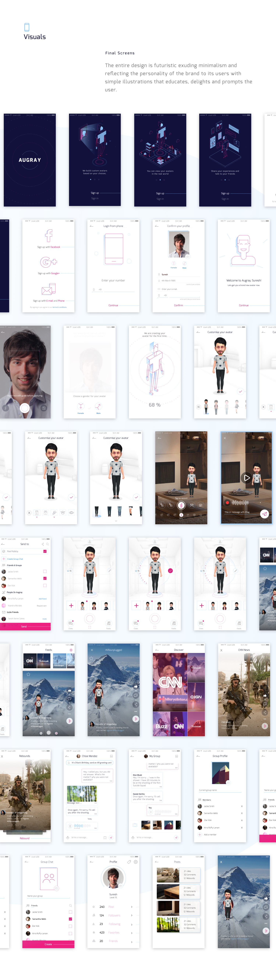Click Continue on the Welcome to Augray screen
Viewport: 276px width, 980px height.
(244, 306)
